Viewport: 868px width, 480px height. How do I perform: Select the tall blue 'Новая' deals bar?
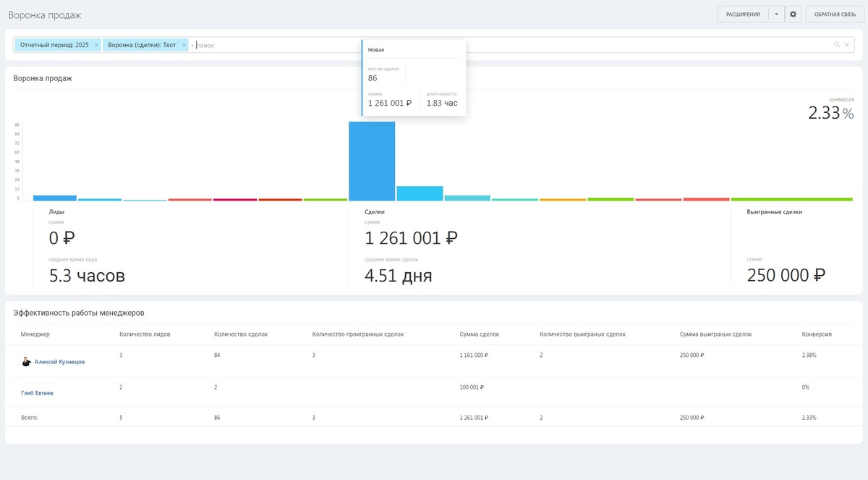(372, 161)
